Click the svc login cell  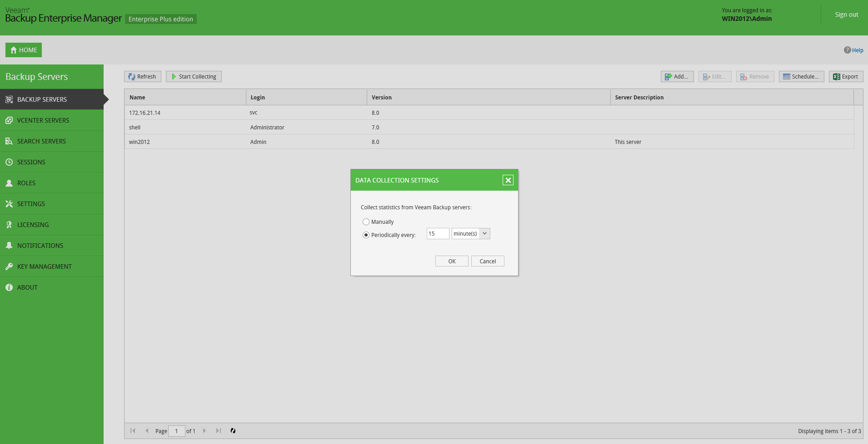[x=254, y=113]
